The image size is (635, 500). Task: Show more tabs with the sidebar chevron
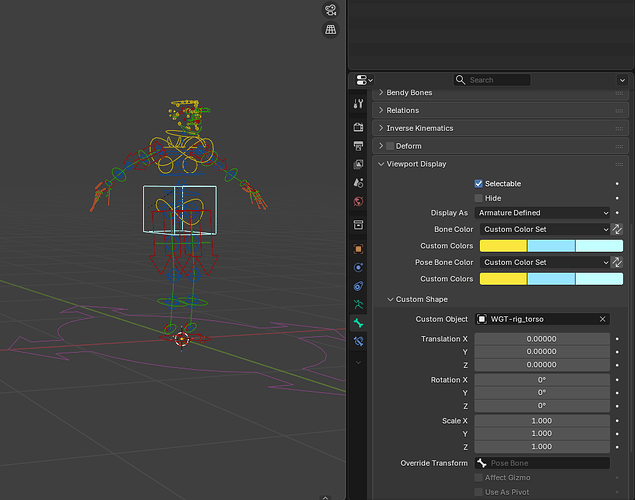(x=358, y=362)
